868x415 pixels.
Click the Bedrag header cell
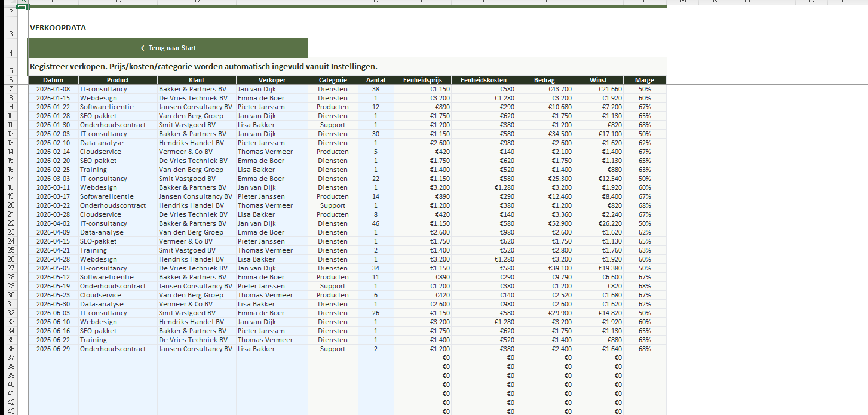[x=544, y=80]
